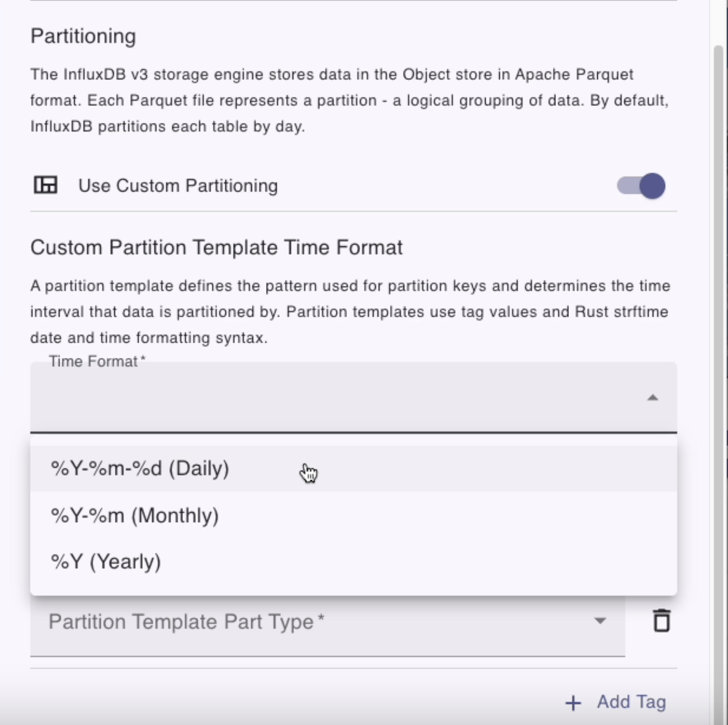Click the plus icon next to Add Tag
The height and width of the screenshot is (725, 728).
(572, 702)
